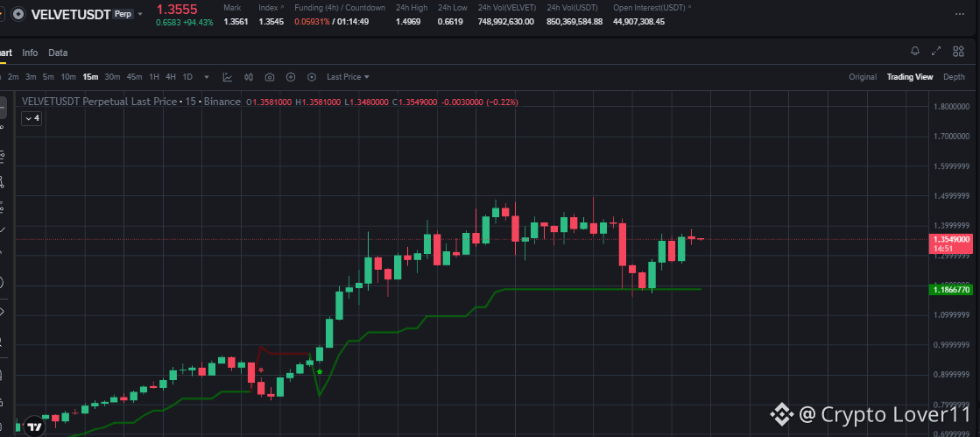Expand the more time intervals dropdown
This screenshot has width=980, height=437.
pyautogui.click(x=207, y=77)
